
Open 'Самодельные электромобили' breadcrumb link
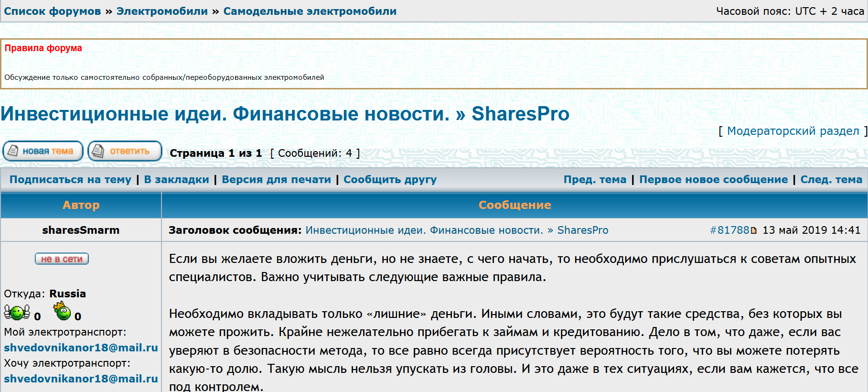tap(310, 11)
